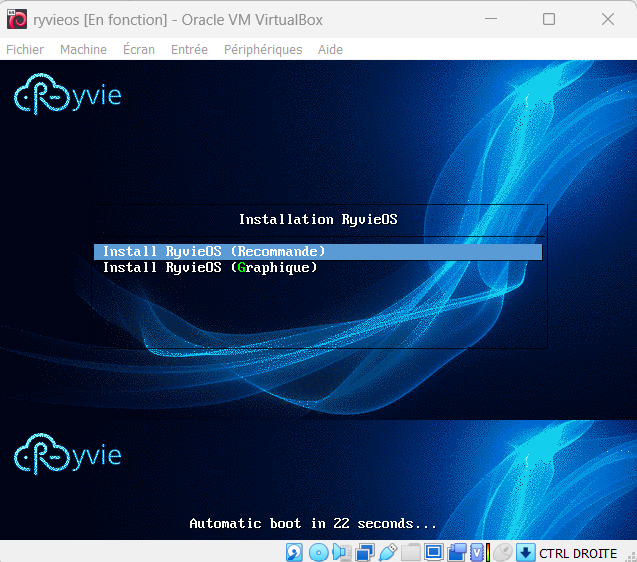
Task: Click the USB devices status icon
Action: pyautogui.click(x=388, y=553)
